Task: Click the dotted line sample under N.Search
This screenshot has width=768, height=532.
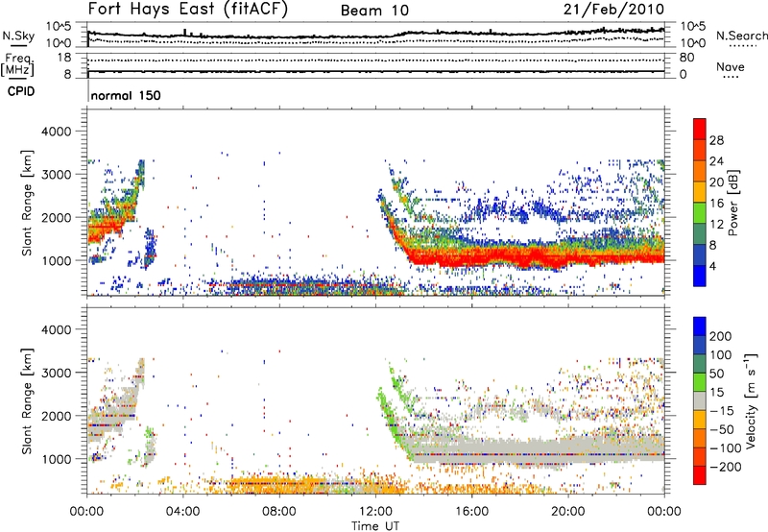Action: point(743,46)
